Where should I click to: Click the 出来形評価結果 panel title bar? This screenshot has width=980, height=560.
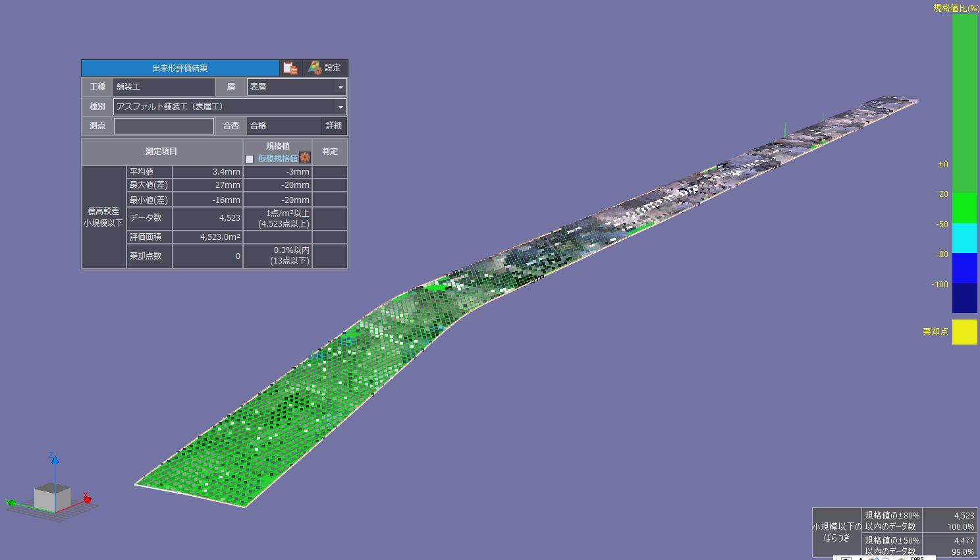click(x=180, y=68)
